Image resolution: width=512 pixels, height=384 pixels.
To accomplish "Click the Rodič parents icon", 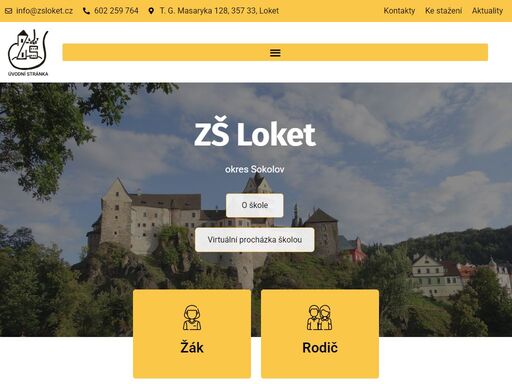I will pos(320,317).
